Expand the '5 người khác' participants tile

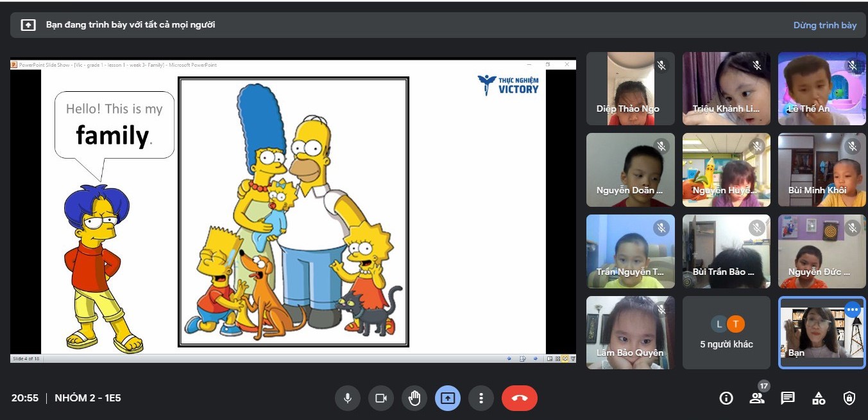pyautogui.click(x=726, y=333)
